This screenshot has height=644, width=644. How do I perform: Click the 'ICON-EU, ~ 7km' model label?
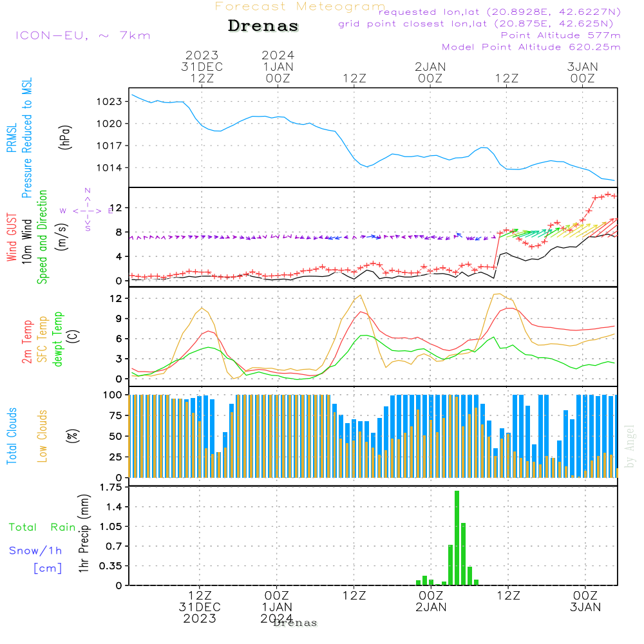coord(83,35)
